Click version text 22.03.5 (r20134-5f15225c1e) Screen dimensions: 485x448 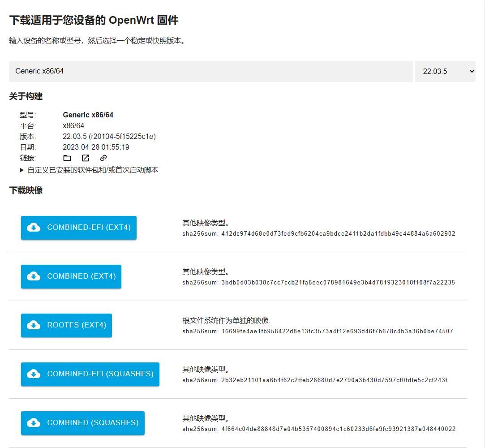(109, 137)
